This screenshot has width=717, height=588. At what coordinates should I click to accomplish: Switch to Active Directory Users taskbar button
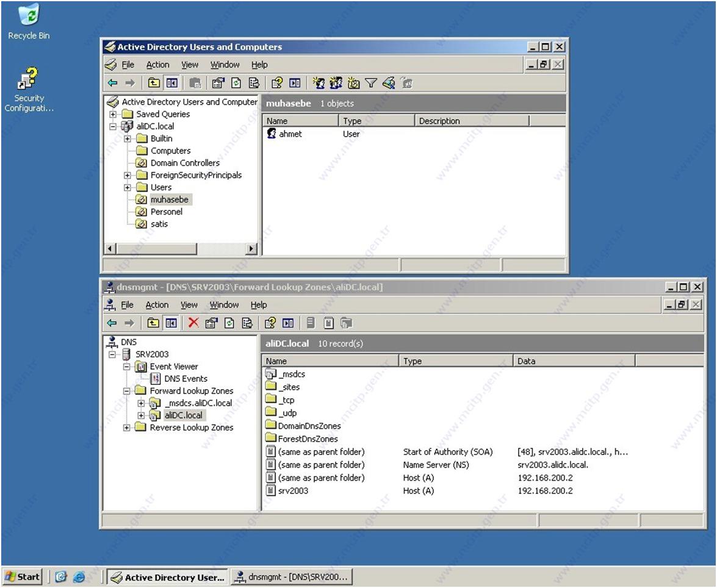coord(167,577)
